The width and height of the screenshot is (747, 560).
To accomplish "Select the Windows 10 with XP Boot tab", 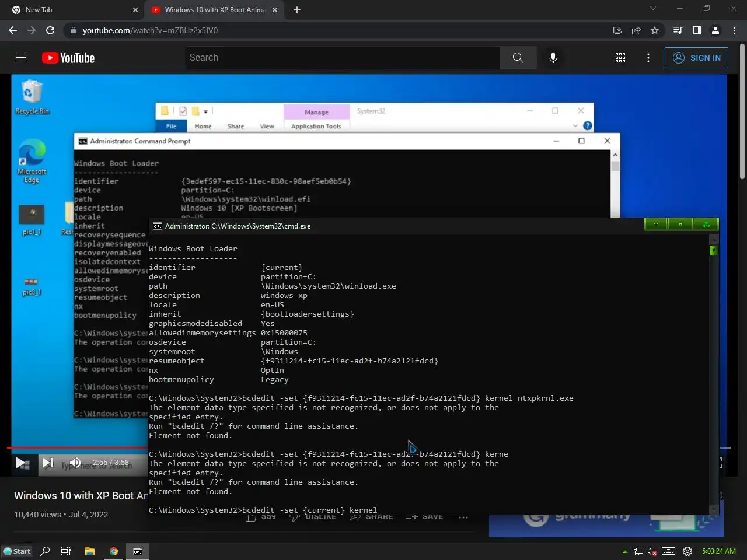I will click(214, 10).
